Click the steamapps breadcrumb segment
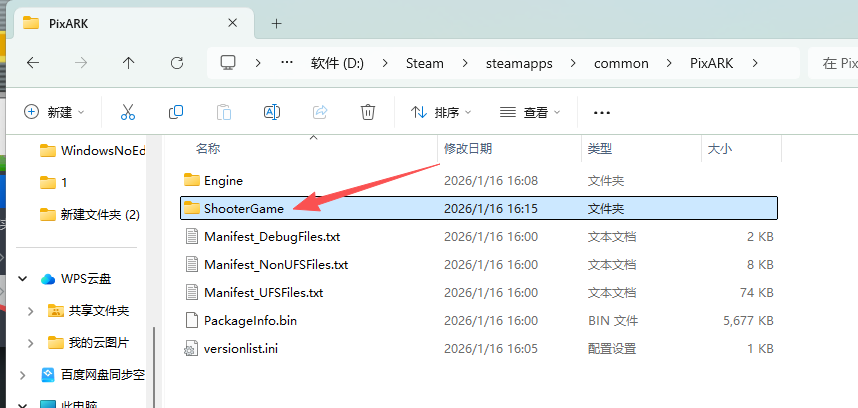 [x=518, y=63]
